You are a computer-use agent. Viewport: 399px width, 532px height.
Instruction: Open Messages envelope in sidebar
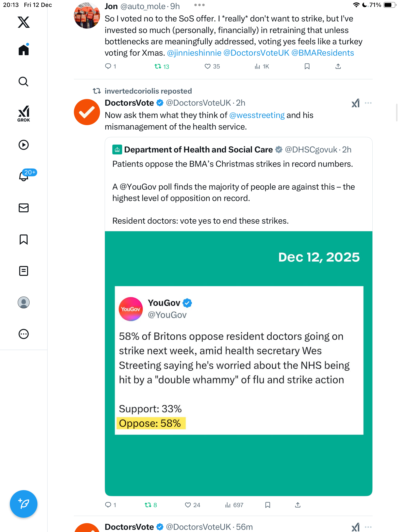[x=24, y=208]
